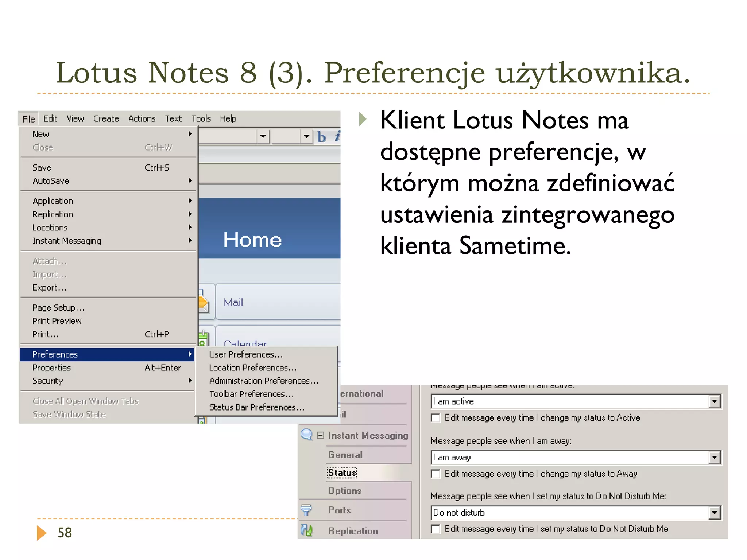Open User Preferences... from submenu

coord(266,354)
